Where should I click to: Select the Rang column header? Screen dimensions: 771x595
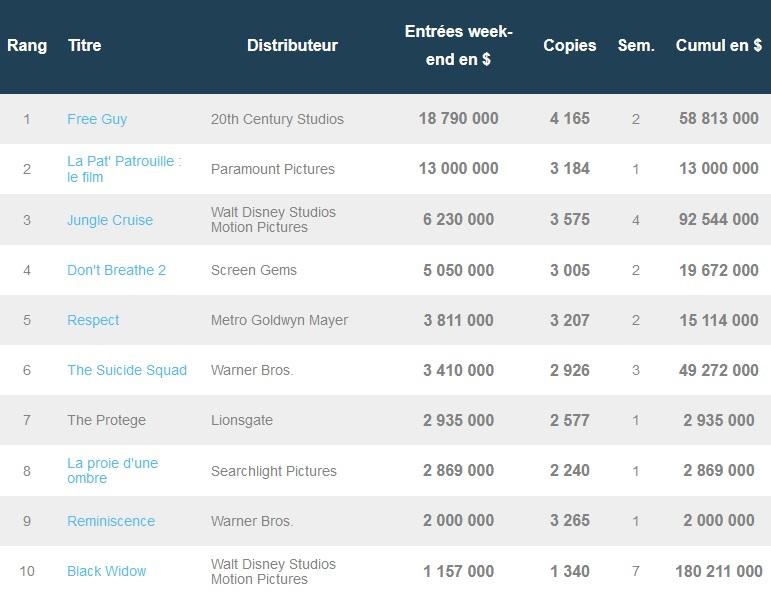click(x=27, y=45)
